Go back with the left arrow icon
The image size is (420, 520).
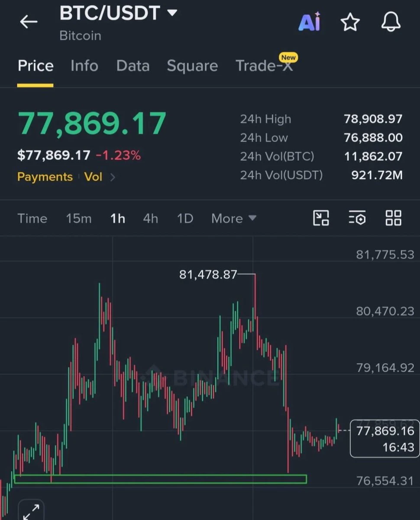point(29,22)
